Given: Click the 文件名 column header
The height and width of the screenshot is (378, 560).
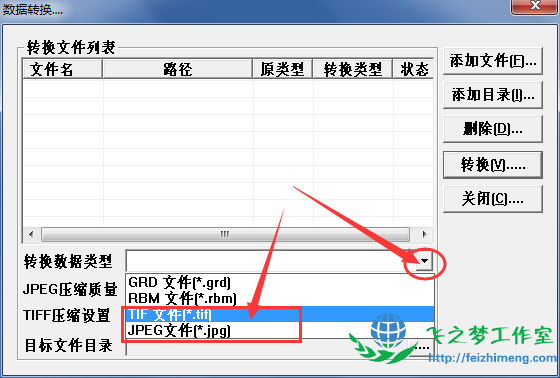Looking at the screenshot, I should point(62,69).
